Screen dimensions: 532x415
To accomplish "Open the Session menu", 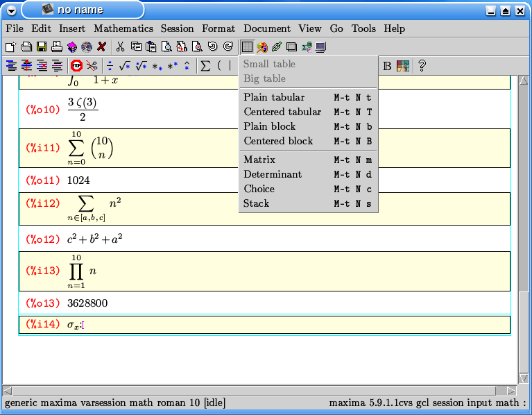I will point(177,28).
